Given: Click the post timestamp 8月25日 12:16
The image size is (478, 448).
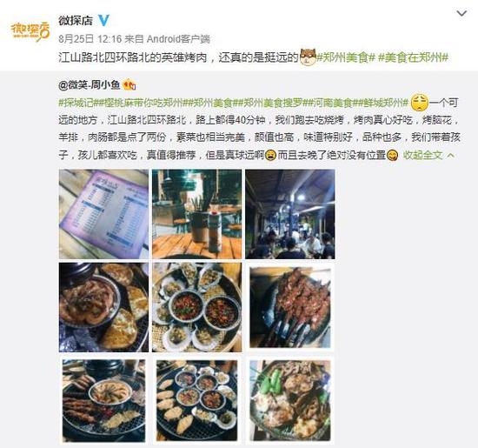Looking at the screenshot, I should click(90, 39).
